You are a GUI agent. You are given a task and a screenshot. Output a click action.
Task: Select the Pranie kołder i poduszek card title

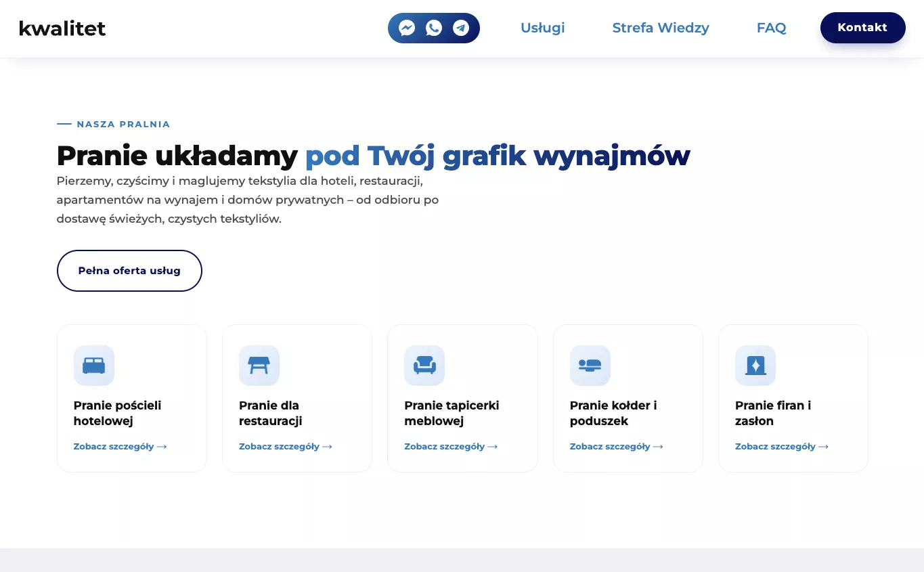(x=613, y=413)
